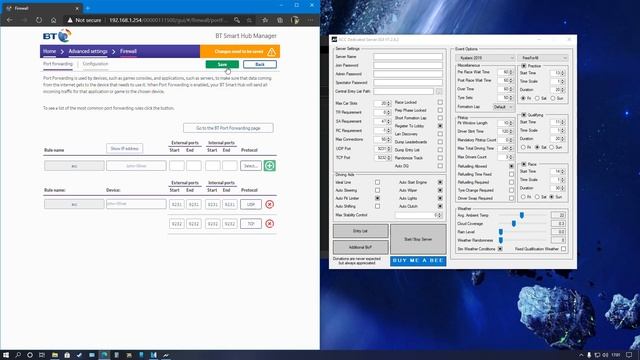
Task: Show hidden system tray icons
Action: click(x=581, y=355)
